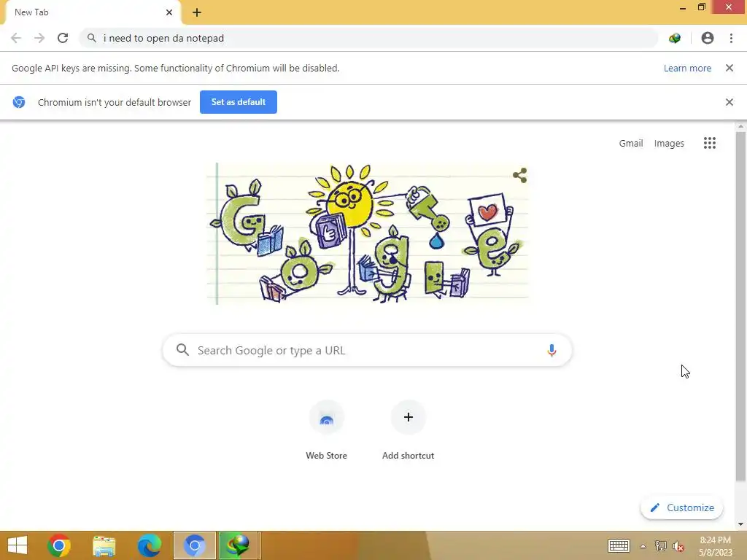Click the browser forward arrow
Screen dimensions: 747x560
point(39,38)
